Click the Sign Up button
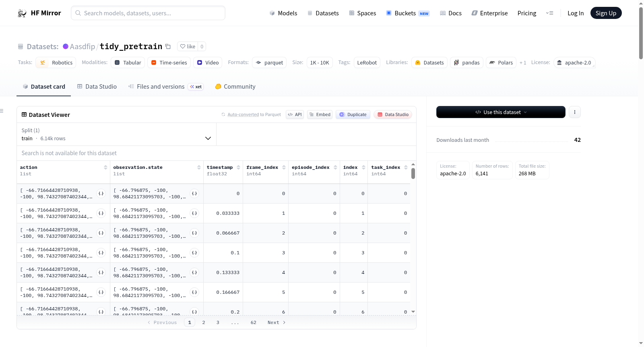 click(606, 13)
